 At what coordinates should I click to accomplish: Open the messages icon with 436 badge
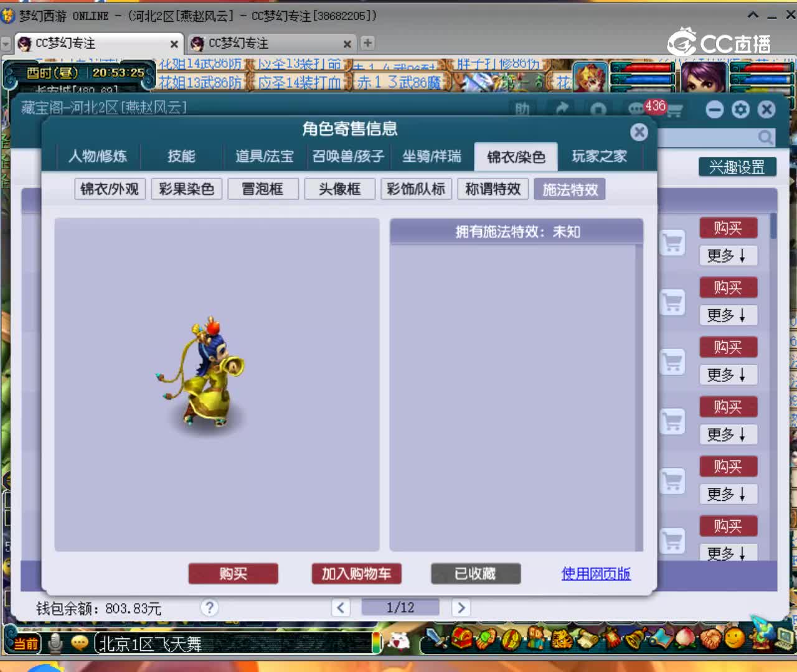636,110
